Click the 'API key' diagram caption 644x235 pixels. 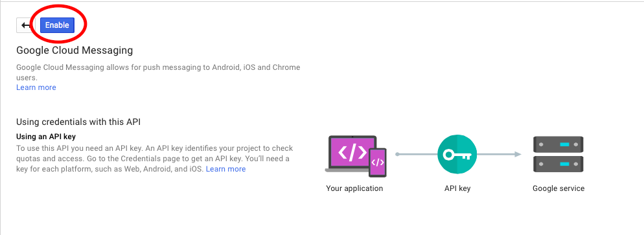point(457,188)
